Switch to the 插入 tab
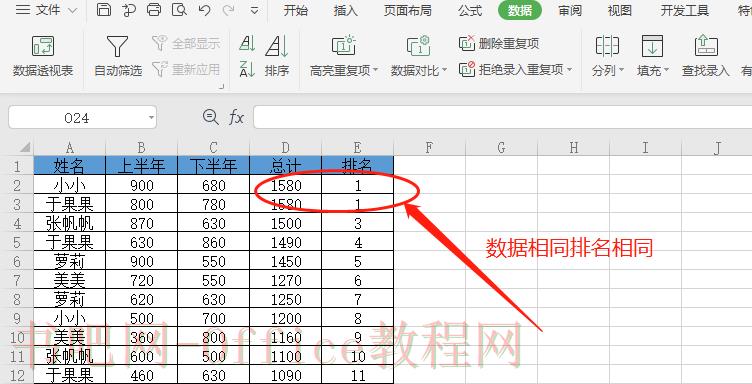The height and width of the screenshot is (384, 752). pos(345,10)
